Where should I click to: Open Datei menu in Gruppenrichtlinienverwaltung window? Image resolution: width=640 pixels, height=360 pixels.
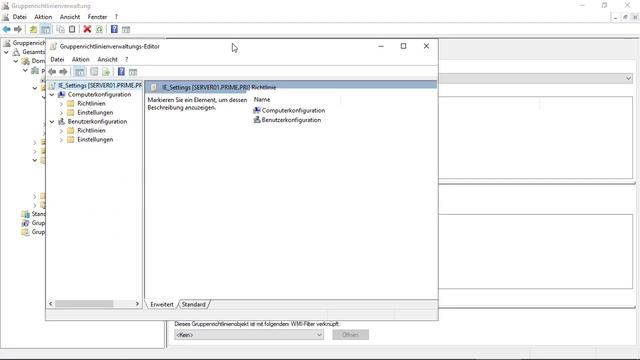click(x=20, y=17)
